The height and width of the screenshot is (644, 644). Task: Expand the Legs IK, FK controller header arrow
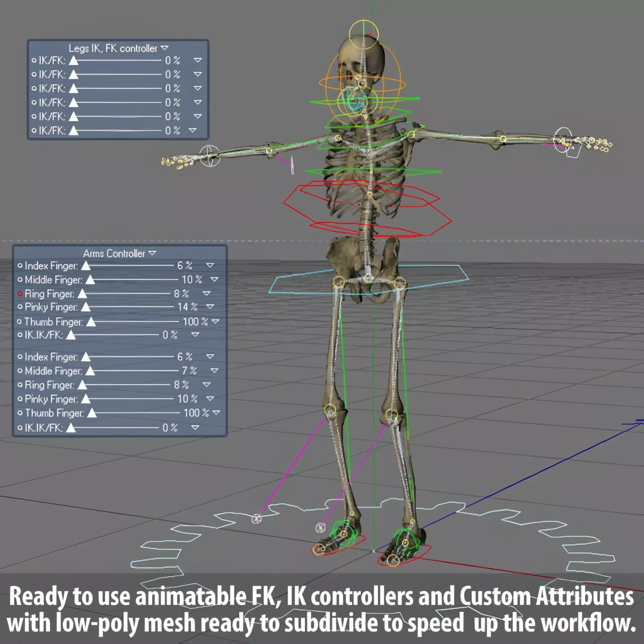[x=164, y=48]
